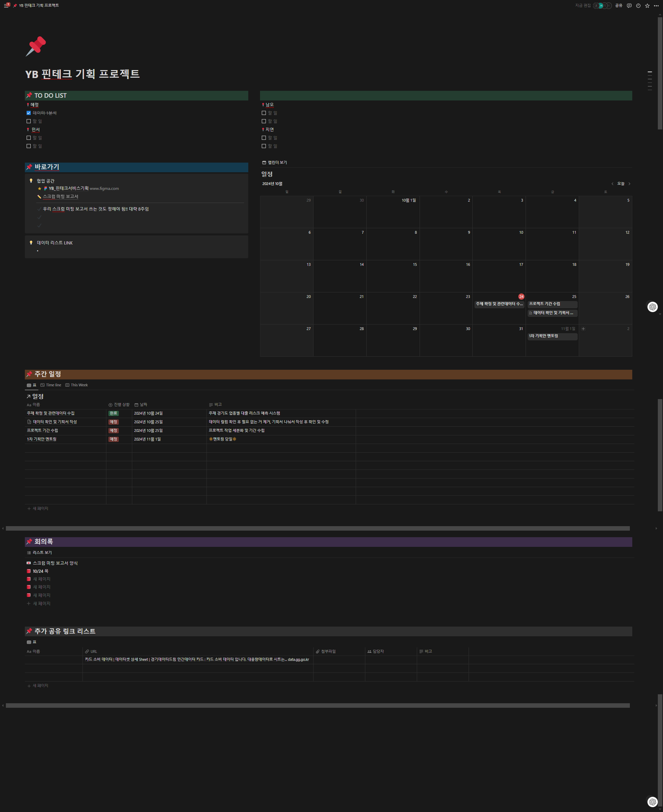Open 완료 status dropdown in first row

tap(113, 414)
